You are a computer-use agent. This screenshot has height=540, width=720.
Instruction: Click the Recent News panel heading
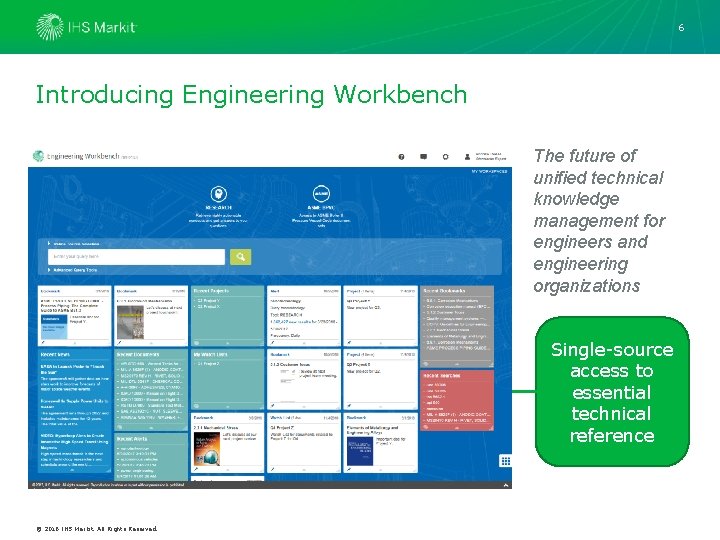click(x=55, y=354)
